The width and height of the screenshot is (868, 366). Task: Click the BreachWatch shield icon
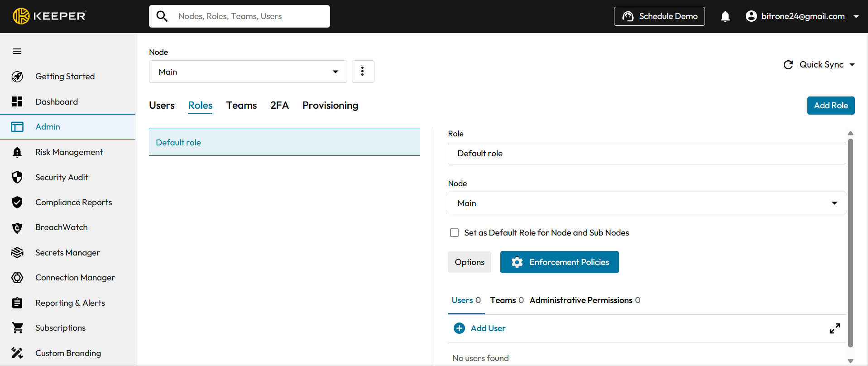tap(17, 228)
